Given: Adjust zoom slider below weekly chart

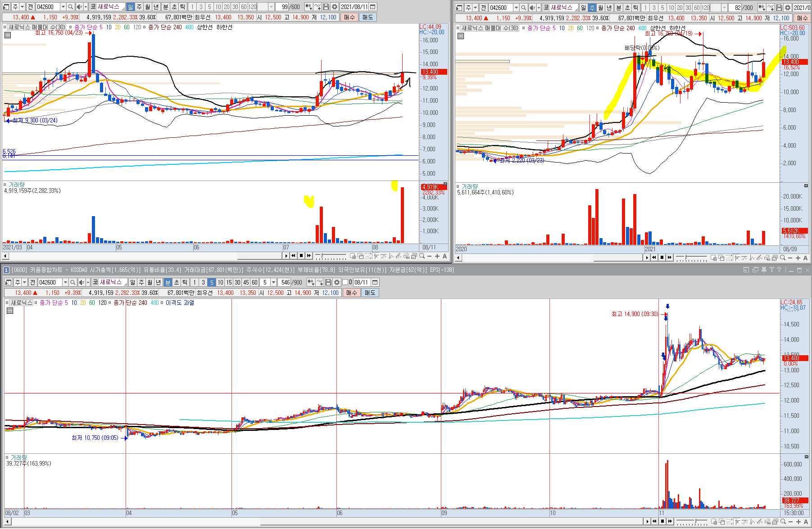Looking at the screenshot, I should coord(691,258).
